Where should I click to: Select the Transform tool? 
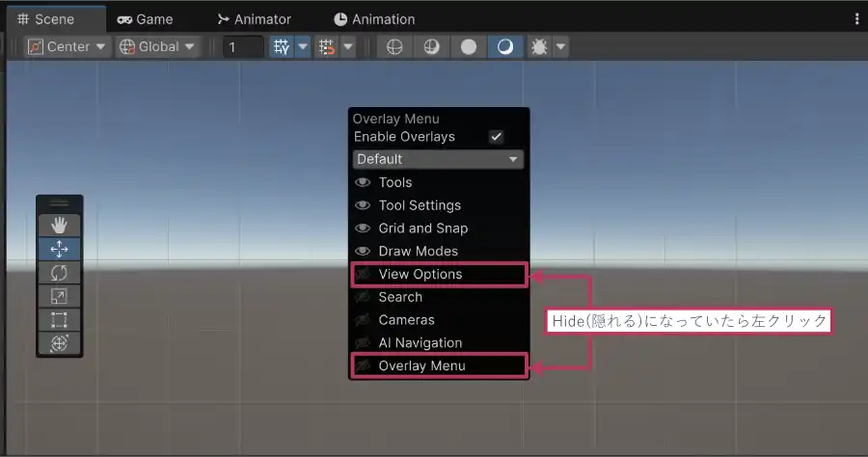(59, 343)
